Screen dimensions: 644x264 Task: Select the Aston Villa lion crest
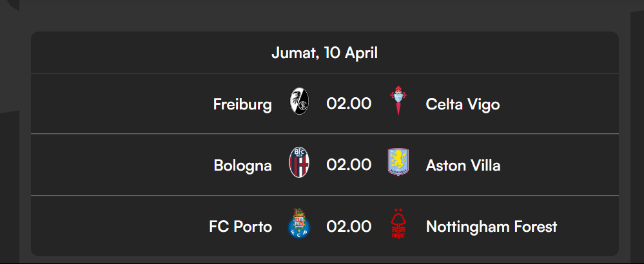pos(398,164)
